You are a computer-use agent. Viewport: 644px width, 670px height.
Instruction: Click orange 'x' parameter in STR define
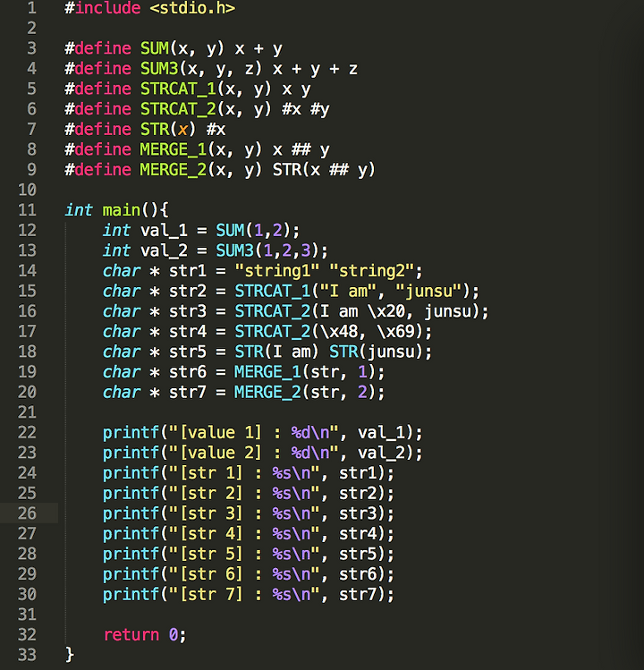click(182, 130)
